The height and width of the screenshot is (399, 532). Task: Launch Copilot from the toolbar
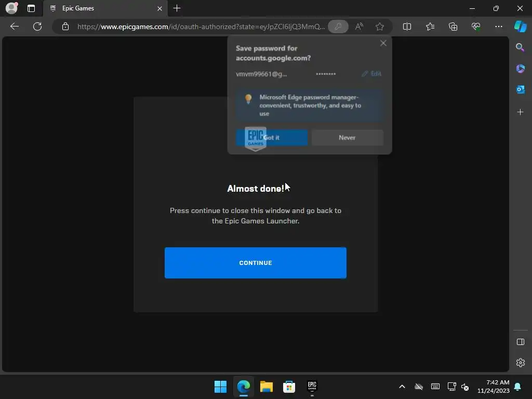[x=521, y=26]
